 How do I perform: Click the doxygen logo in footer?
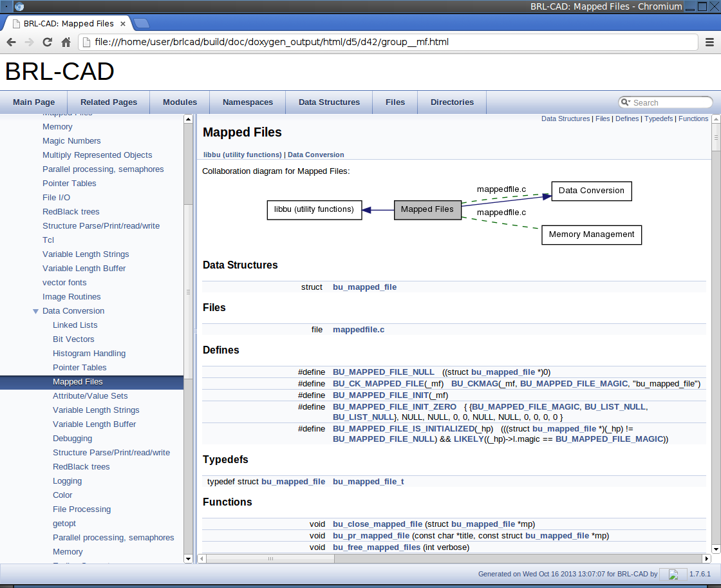coord(673,574)
